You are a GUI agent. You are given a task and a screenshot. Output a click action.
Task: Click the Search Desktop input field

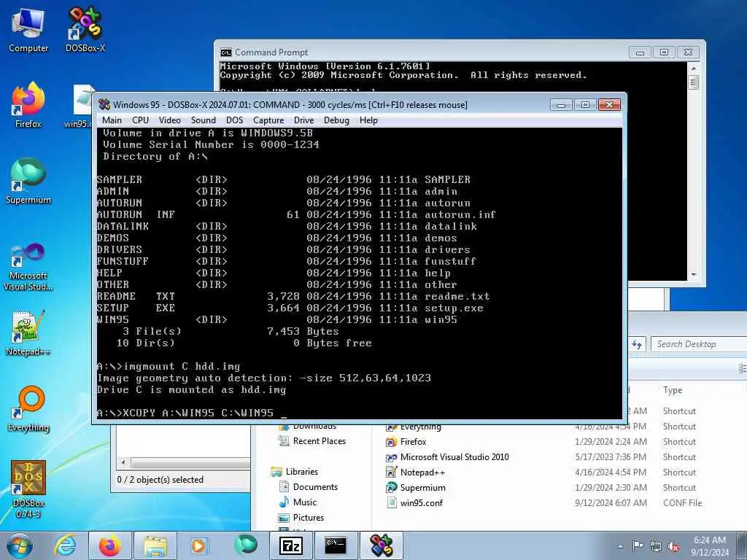pos(698,344)
